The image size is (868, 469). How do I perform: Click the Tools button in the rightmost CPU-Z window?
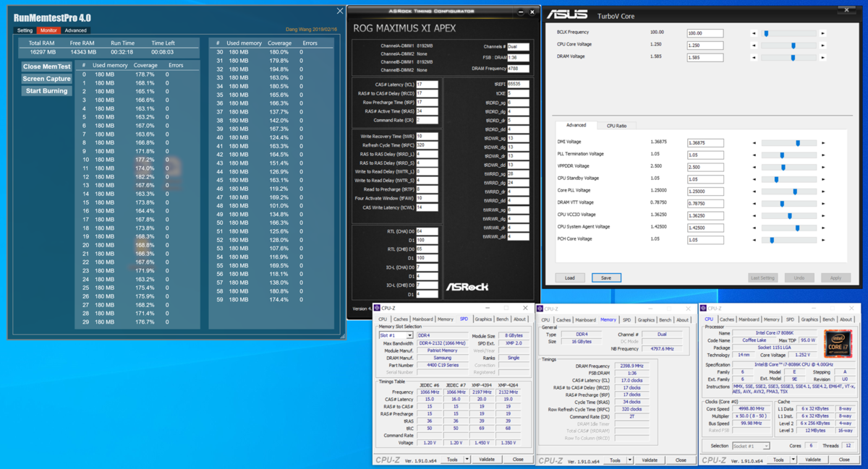(778, 460)
